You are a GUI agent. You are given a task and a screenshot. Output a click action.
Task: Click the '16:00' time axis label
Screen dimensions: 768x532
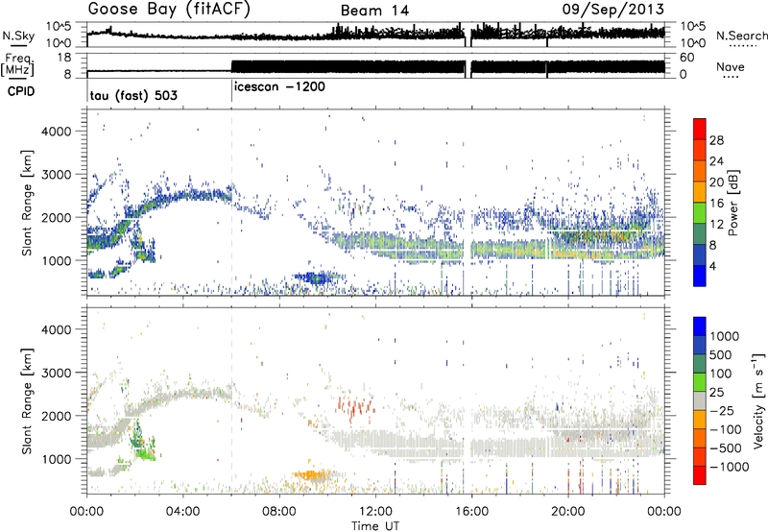pos(471,512)
